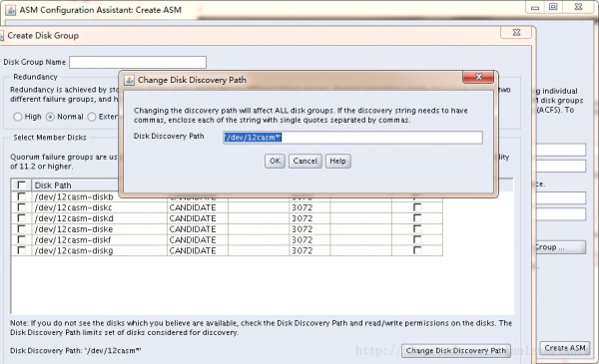
Task: Check the box for /dev/12casm-diskc
Action: click(x=21, y=207)
